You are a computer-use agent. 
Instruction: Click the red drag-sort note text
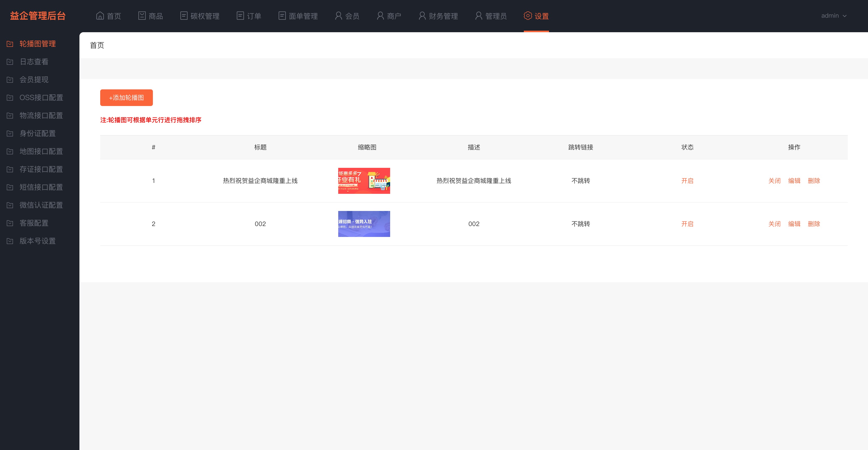coord(151,120)
